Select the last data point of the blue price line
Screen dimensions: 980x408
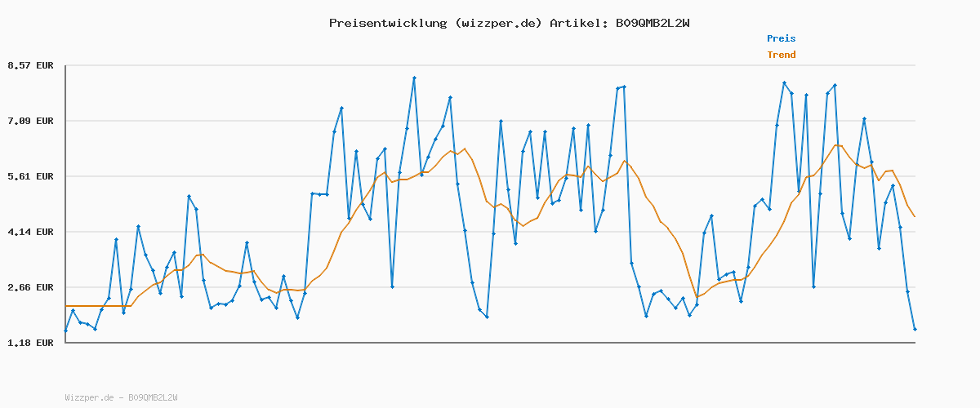coord(915,329)
